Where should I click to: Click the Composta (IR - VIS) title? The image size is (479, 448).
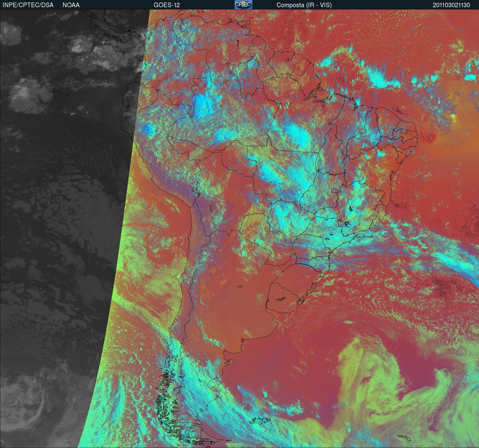pyautogui.click(x=304, y=5)
